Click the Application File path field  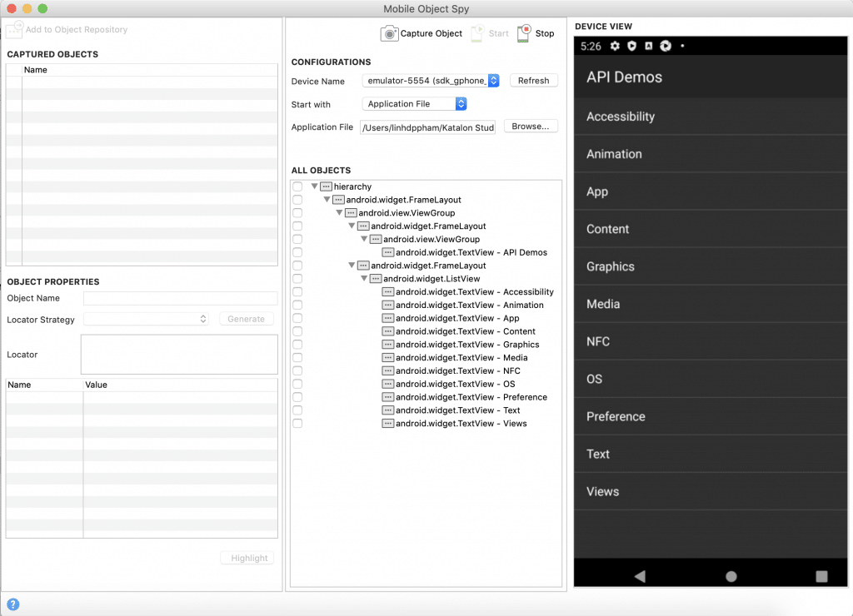(427, 127)
